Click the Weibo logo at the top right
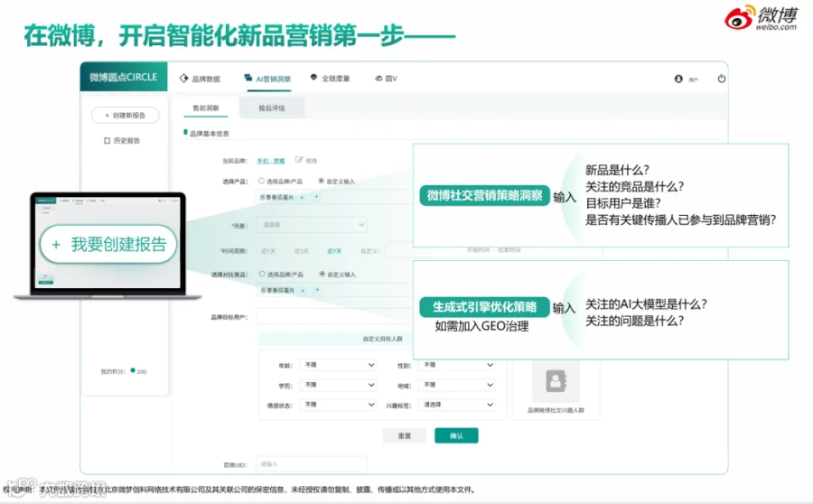This screenshot has height=504, width=813. pyautogui.click(x=762, y=18)
